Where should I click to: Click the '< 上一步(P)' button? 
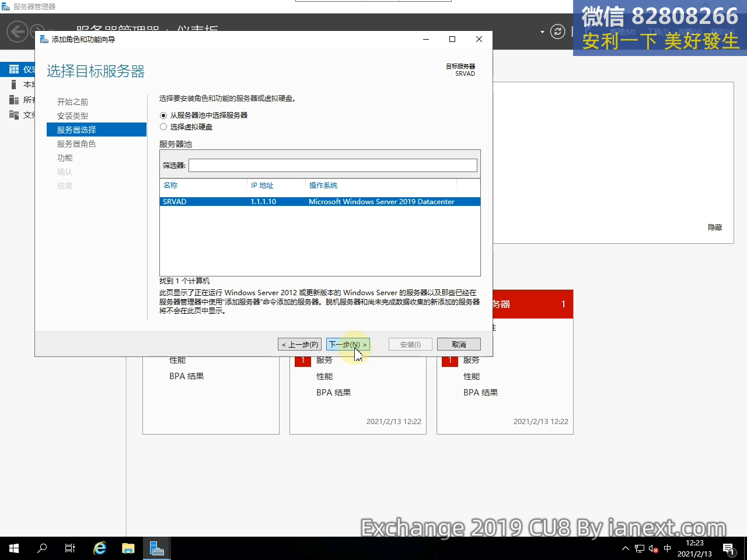300,345
